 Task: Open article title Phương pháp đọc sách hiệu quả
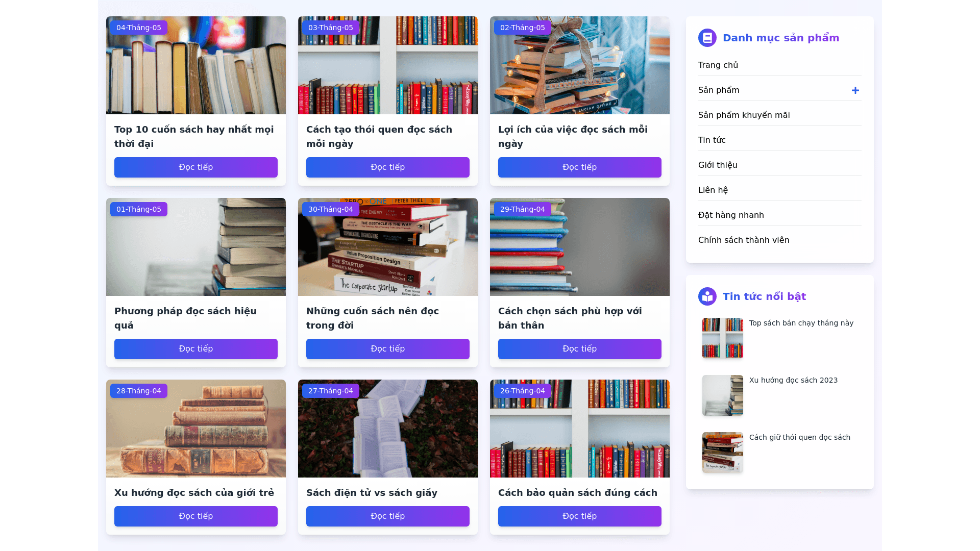pyautogui.click(x=186, y=318)
